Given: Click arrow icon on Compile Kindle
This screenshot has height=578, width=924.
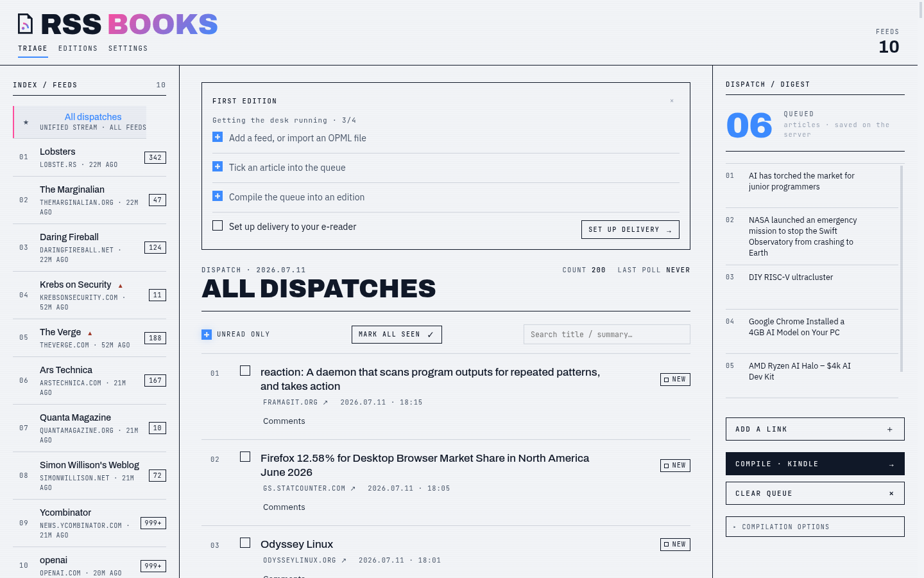Looking at the screenshot, I should point(891,465).
